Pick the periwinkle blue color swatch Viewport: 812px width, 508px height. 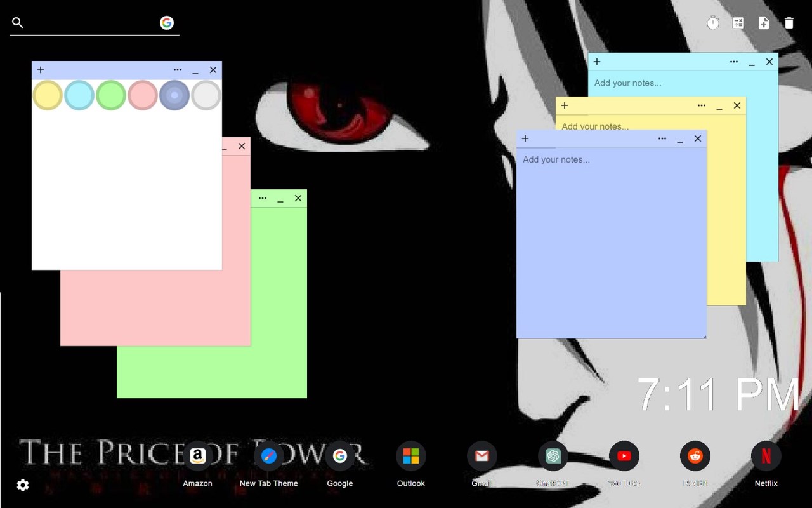pos(174,95)
